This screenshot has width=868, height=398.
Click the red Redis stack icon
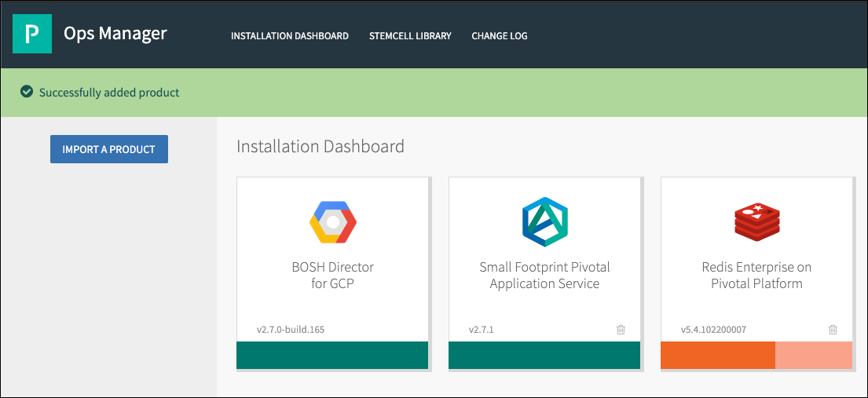point(756,223)
